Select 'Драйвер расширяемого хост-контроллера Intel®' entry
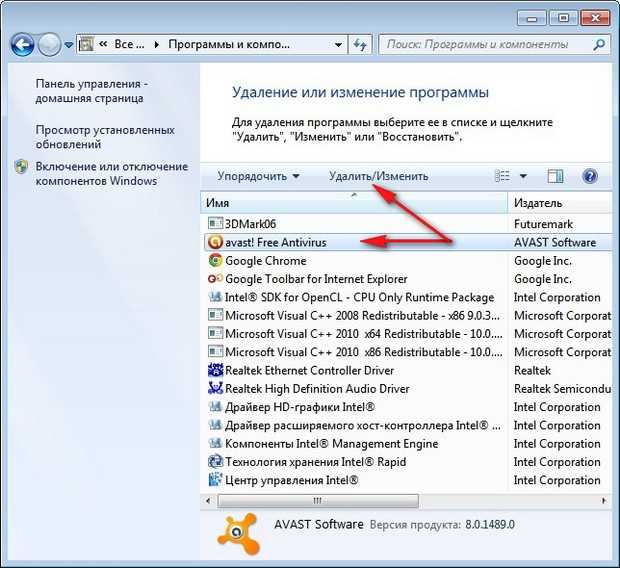The width and height of the screenshot is (620, 568). tap(363, 425)
